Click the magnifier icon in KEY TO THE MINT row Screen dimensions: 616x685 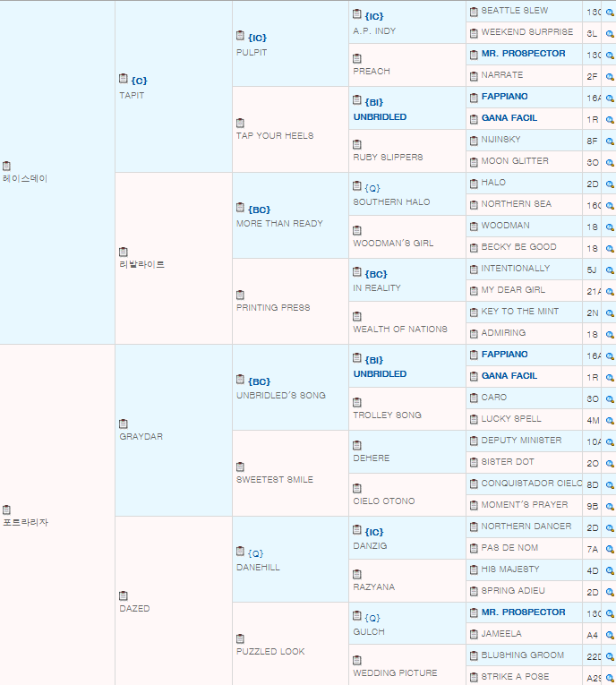pyautogui.click(x=610, y=313)
